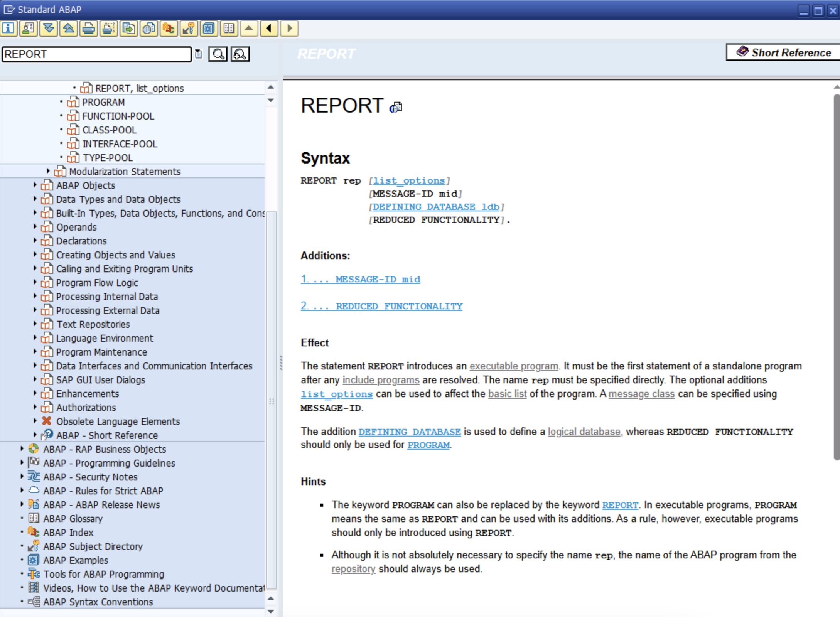
Task: Click in the REPORT search input field
Action: click(96, 54)
